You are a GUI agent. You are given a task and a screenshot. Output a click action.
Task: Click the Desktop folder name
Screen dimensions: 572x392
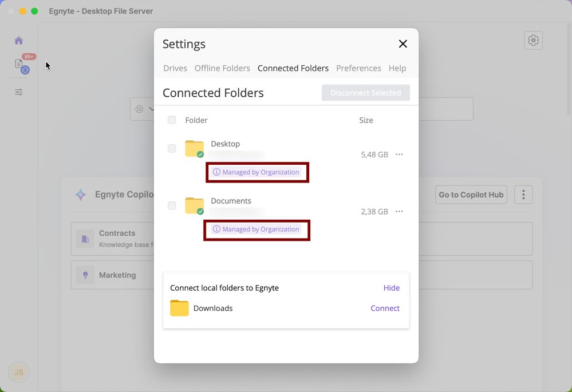[x=225, y=144]
